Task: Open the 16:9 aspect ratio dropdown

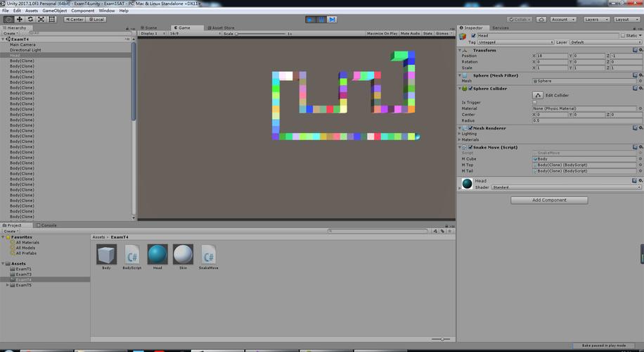Action: [193, 33]
